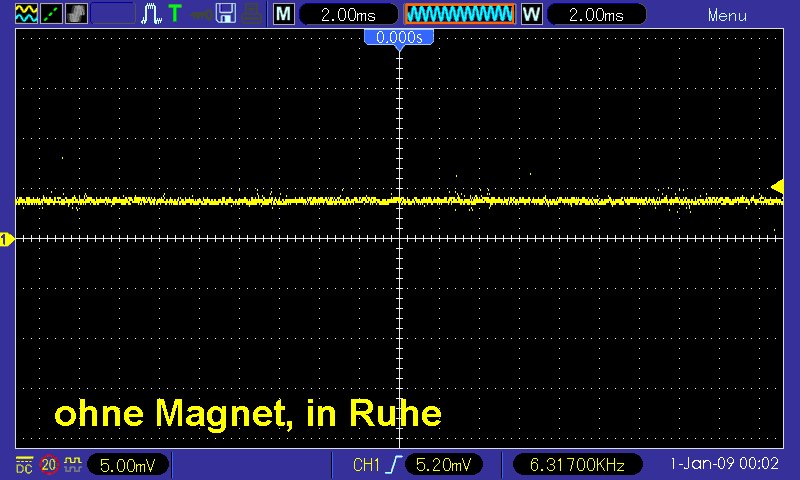Click the gray persistence waveform icon
This screenshot has width=800, height=480.
[x=75, y=14]
